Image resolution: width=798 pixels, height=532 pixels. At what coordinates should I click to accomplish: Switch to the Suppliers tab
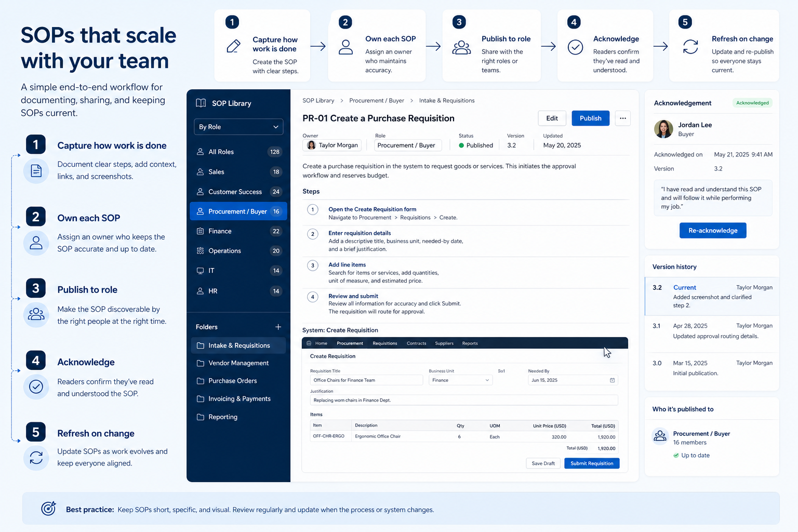coord(444,343)
